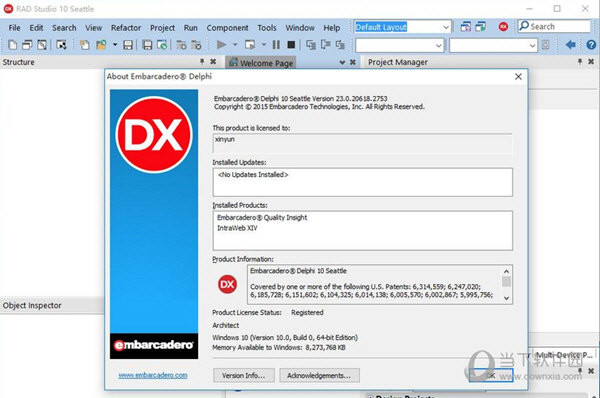Click the Pause toolbar button
Screen dimensions: 600x398
[x=276, y=45]
